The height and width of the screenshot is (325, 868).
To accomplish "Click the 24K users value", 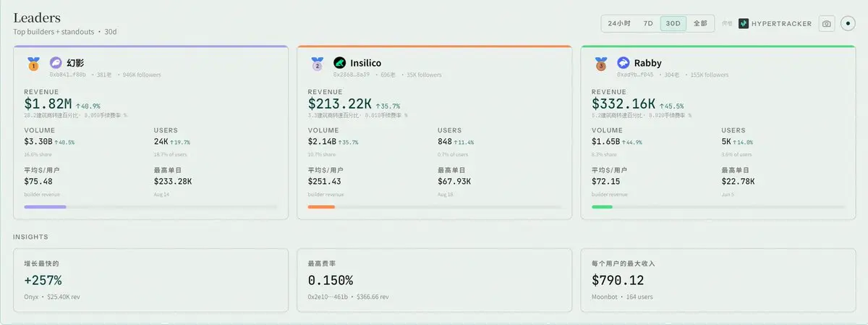I will (161, 142).
